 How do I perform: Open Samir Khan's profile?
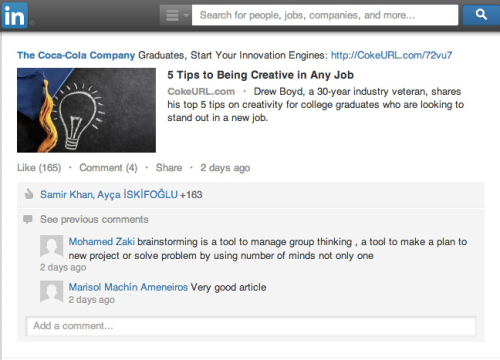pyautogui.click(x=67, y=194)
